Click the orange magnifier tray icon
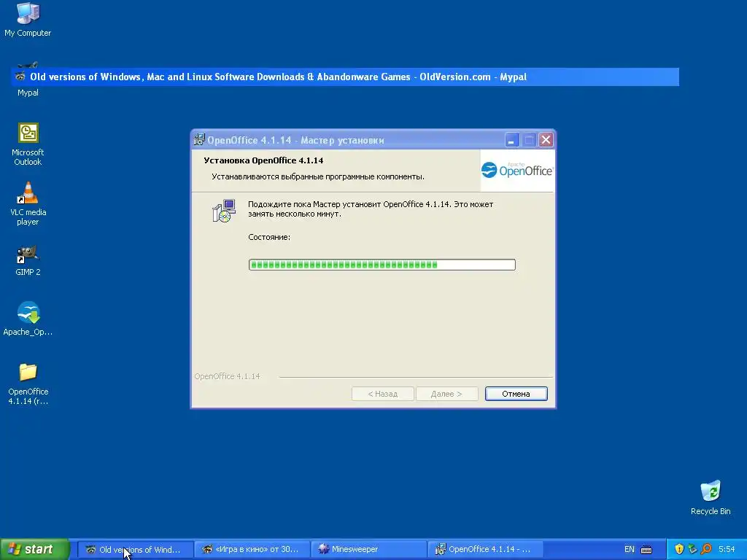 click(706, 549)
